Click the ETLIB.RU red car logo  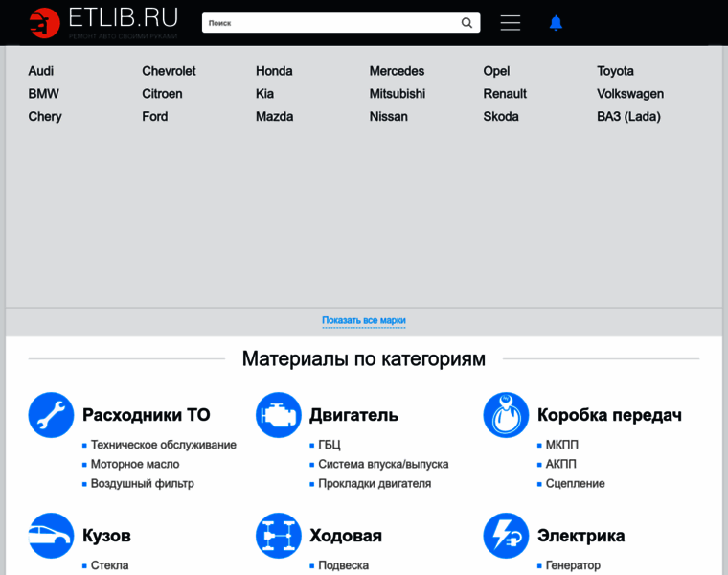pos(45,23)
